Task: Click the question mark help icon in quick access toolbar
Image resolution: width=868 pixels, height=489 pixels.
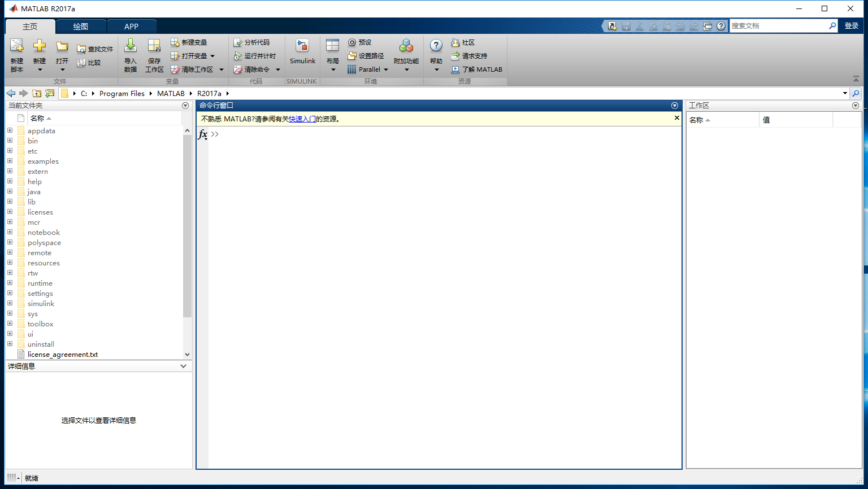Action: 721,26
